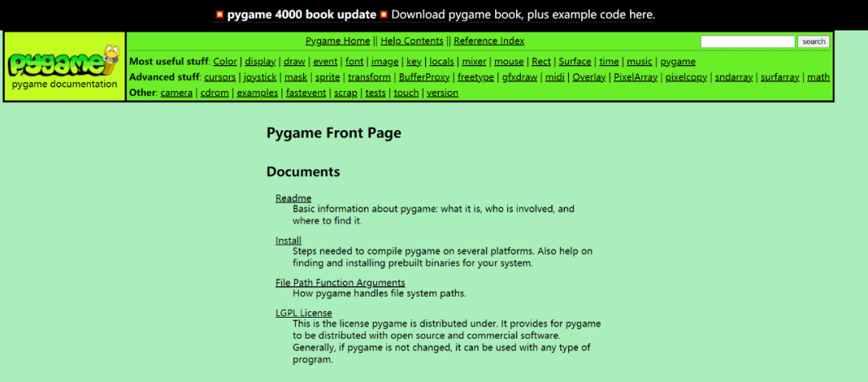Open the sndarray module link
Viewport: 868px width, 382px height.
(x=734, y=77)
